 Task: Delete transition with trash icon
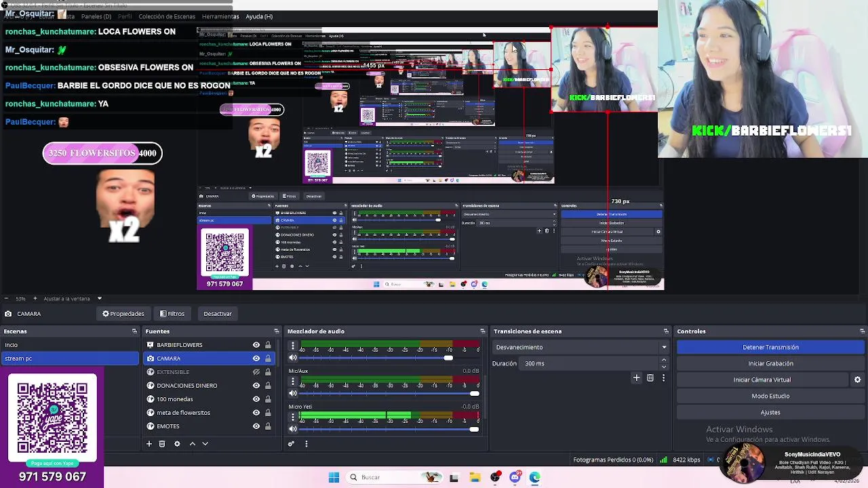[x=650, y=378]
